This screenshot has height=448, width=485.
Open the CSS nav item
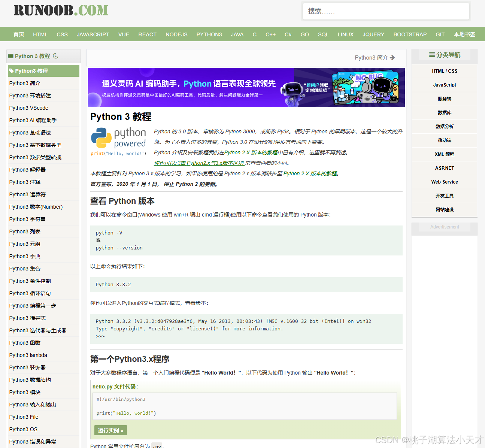[x=62, y=34]
